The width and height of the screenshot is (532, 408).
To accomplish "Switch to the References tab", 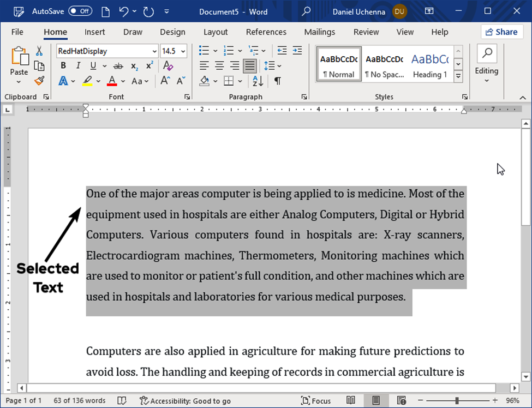I will pyautogui.click(x=266, y=32).
